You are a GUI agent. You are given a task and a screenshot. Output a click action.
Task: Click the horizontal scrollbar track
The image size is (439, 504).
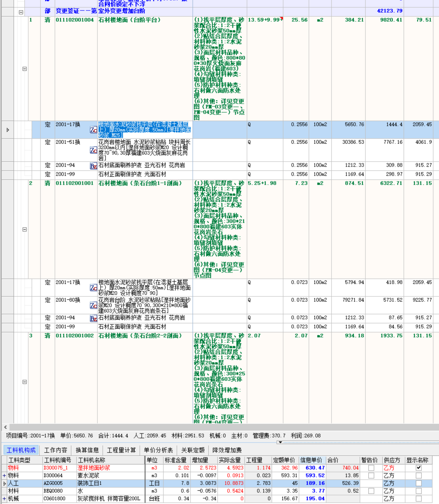coord(224,427)
